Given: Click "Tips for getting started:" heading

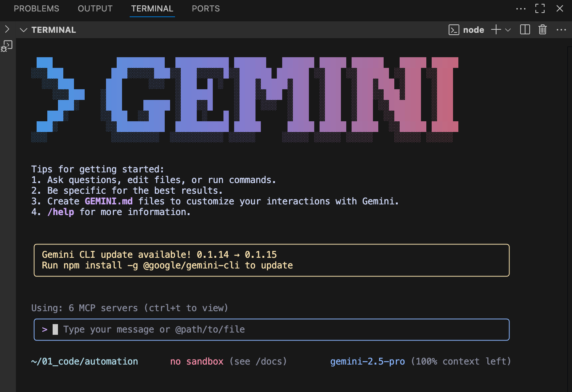Looking at the screenshot, I should 98,169.
